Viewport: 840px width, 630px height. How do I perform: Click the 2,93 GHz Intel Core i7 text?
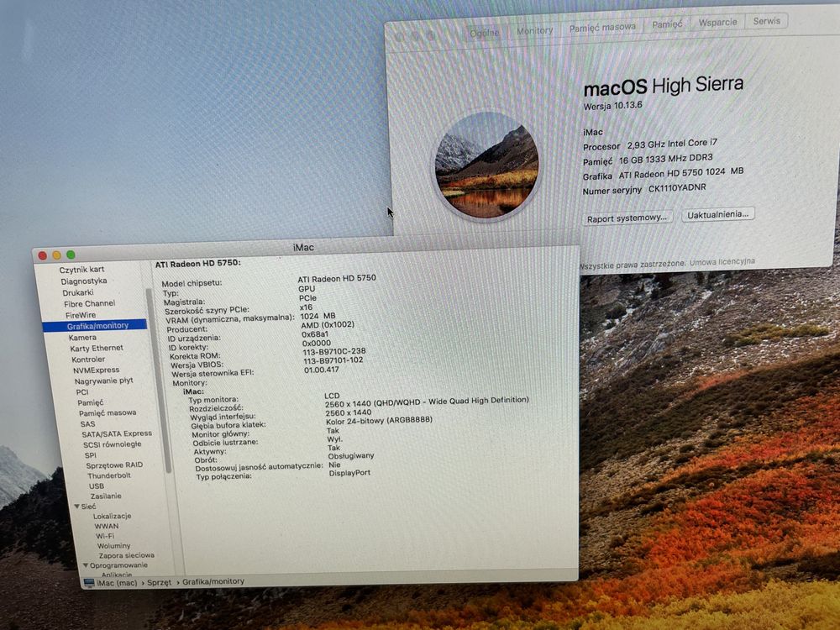672,144
